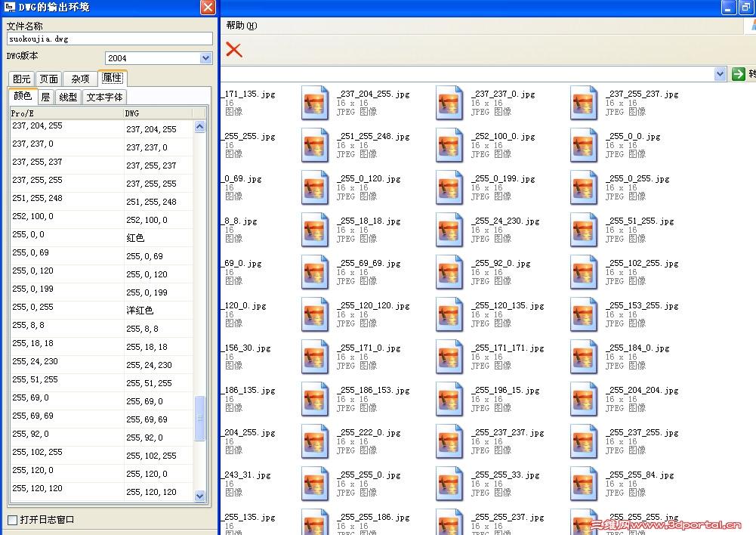The height and width of the screenshot is (535, 756).
Task: Select _251_255_248.jpg file icon
Action: point(315,145)
